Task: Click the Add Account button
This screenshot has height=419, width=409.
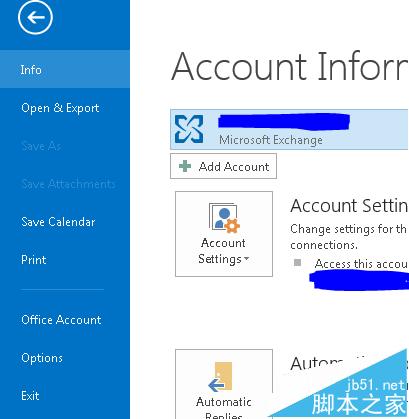Action: tap(223, 166)
